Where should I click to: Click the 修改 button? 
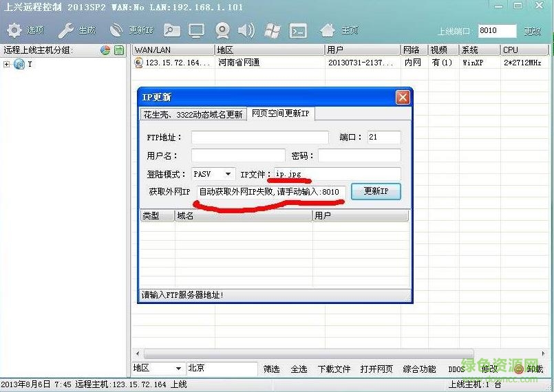[490, 369]
